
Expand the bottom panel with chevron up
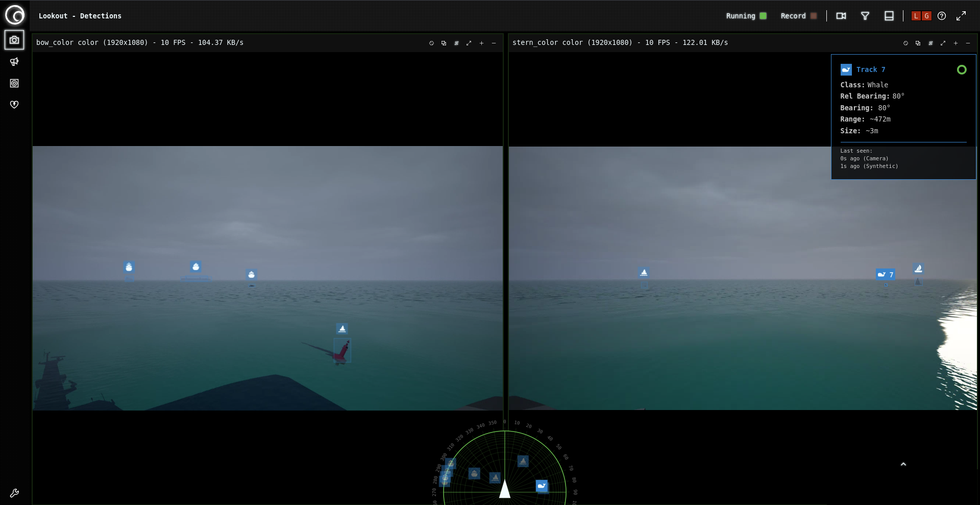903,464
